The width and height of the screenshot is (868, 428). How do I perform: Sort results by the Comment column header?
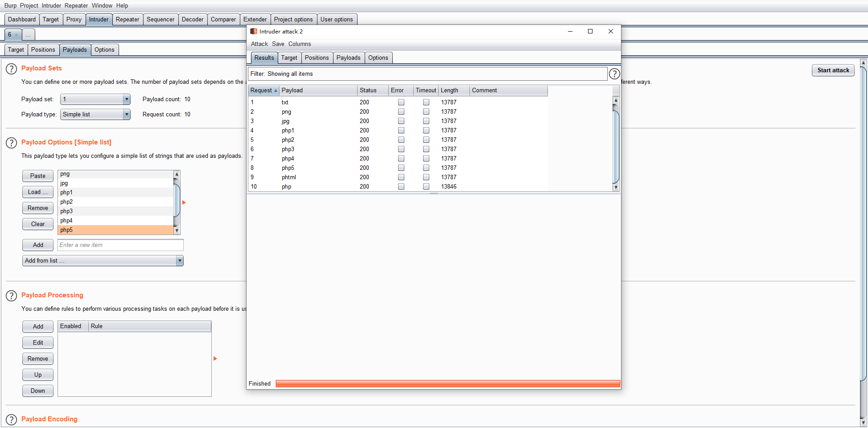(509, 91)
